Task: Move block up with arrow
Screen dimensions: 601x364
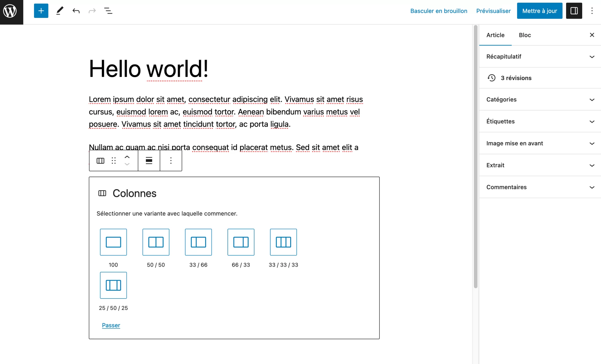Action: tap(127, 157)
